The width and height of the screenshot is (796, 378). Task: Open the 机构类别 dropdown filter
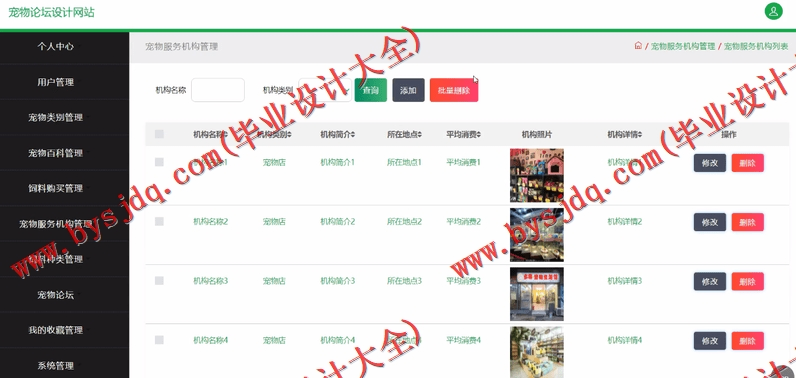pos(325,90)
